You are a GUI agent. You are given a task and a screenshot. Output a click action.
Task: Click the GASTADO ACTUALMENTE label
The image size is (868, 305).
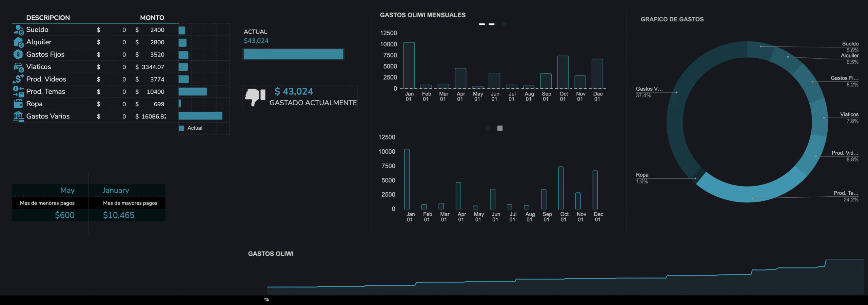(313, 103)
